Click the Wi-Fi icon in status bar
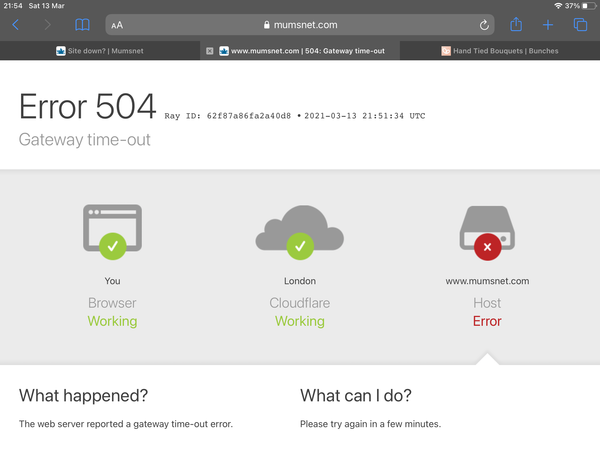Viewport: 600px width, 450px height. [558, 6]
